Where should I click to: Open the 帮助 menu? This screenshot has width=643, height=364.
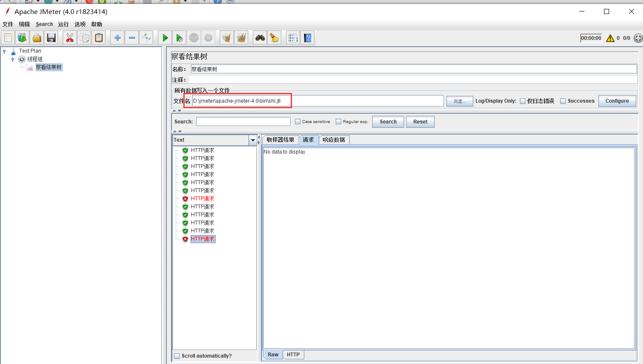(97, 24)
